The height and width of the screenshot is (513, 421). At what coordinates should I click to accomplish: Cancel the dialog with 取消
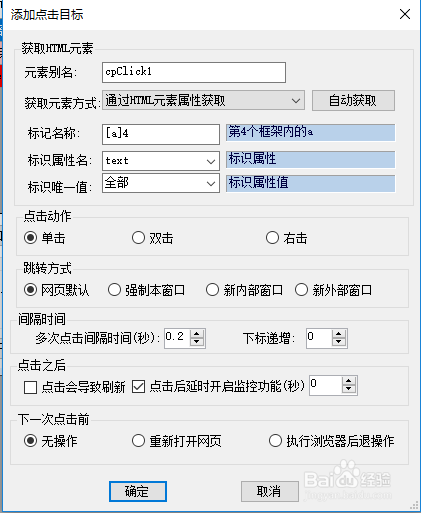(270, 491)
